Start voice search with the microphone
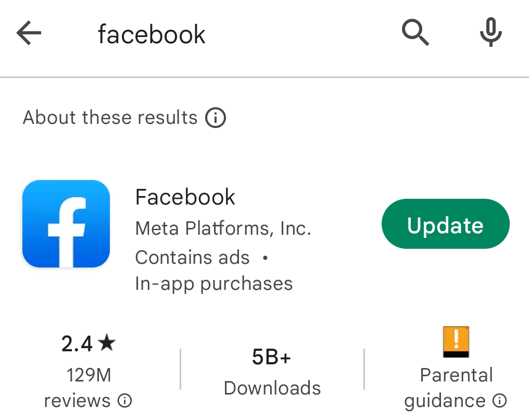Screen dimensions: 529x420 [x=490, y=33]
